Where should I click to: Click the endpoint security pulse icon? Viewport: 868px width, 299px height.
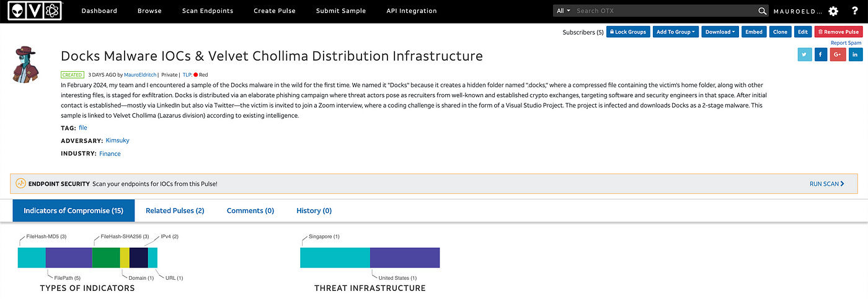[21, 184]
